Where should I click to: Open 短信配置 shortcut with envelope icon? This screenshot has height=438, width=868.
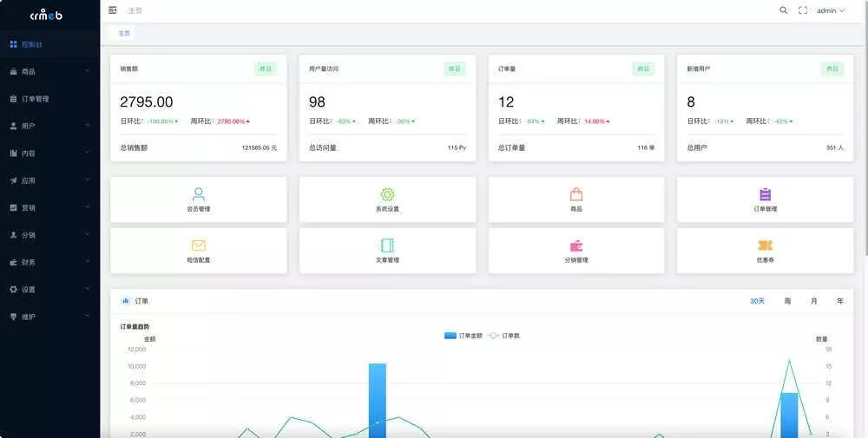pos(199,251)
